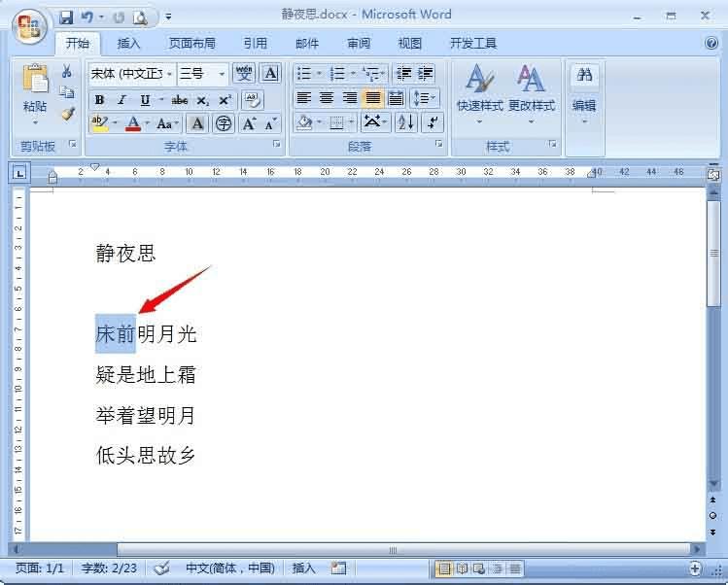Apply strikethrough with the abc icon
This screenshot has height=585, width=728.
click(x=179, y=100)
